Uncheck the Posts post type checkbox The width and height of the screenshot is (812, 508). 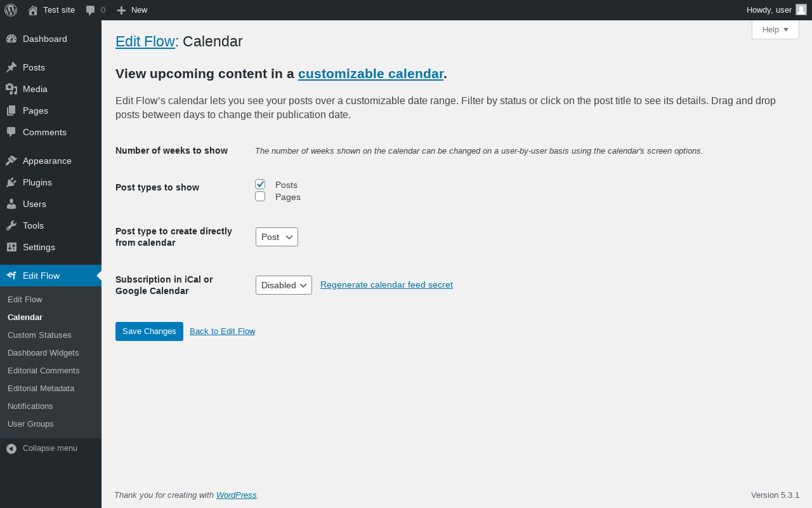pyautogui.click(x=260, y=184)
